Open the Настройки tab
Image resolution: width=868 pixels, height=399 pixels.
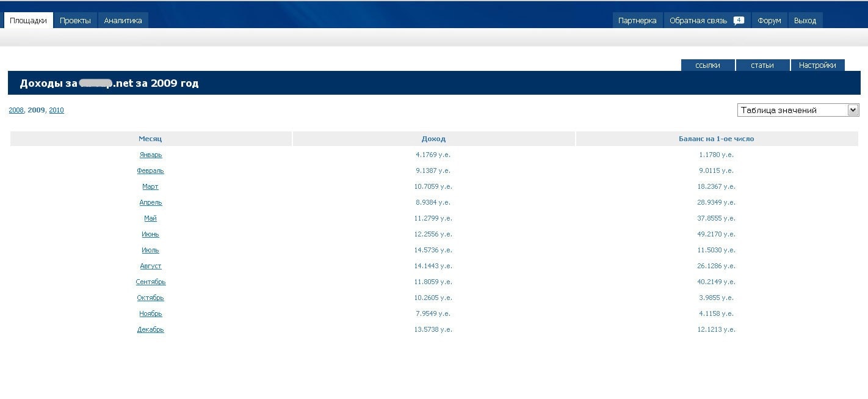pos(817,65)
